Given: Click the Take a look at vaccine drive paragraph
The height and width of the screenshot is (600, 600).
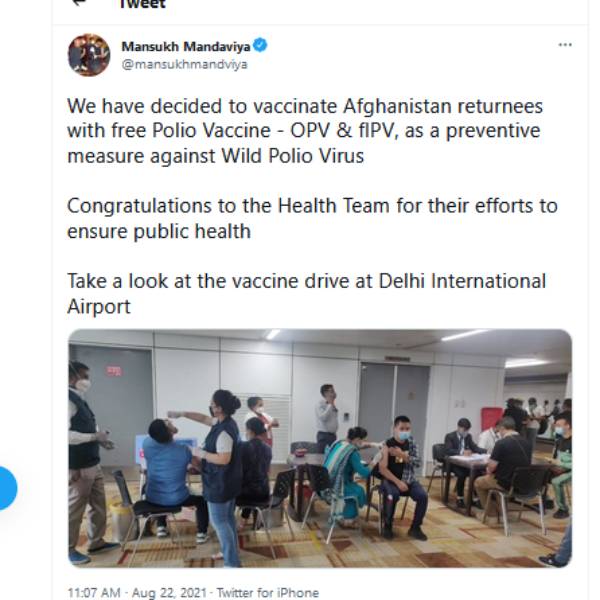Looking at the screenshot, I should pos(306,293).
